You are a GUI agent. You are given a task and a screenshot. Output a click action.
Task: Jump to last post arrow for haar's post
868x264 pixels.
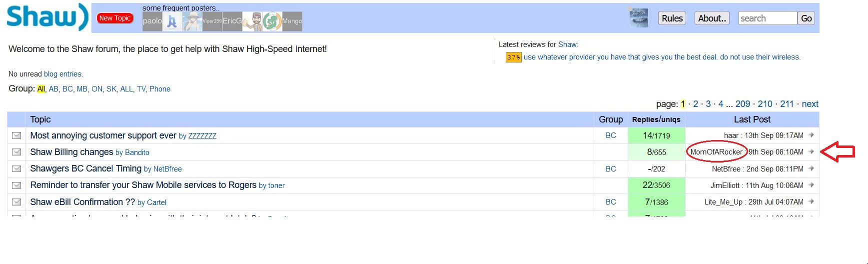pyautogui.click(x=811, y=135)
